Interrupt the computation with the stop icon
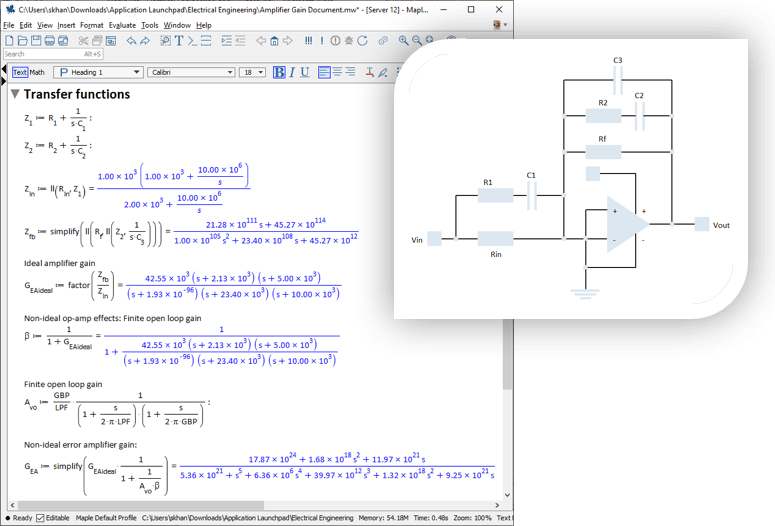 (x=335, y=41)
